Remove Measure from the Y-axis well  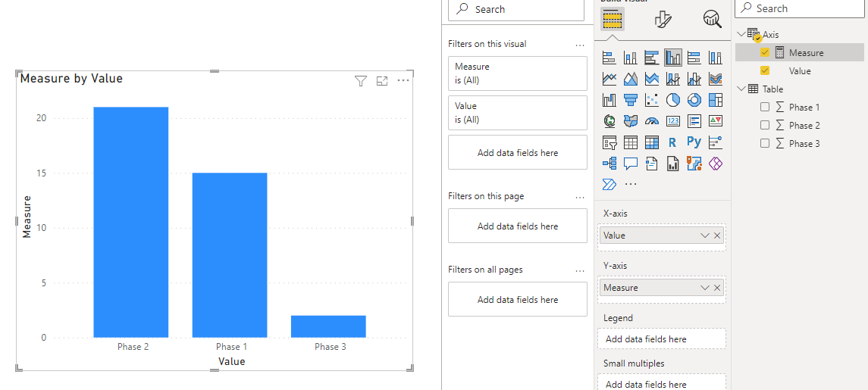pos(717,288)
